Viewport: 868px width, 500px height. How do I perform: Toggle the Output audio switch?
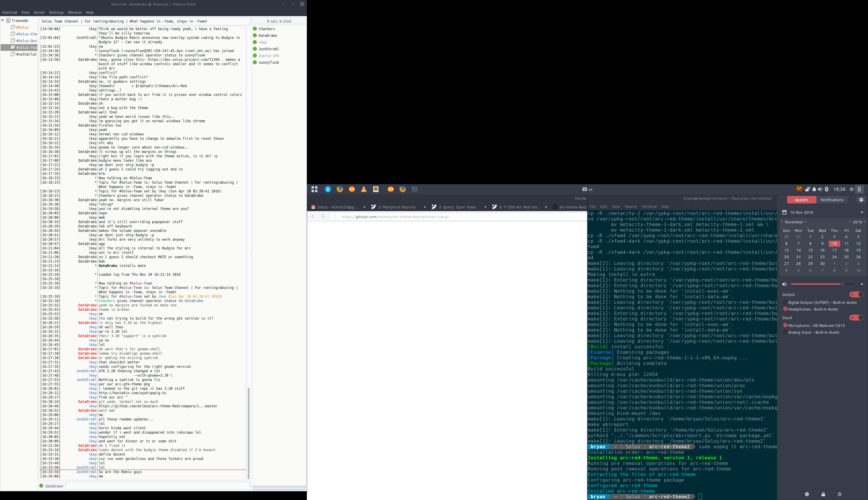click(856, 294)
